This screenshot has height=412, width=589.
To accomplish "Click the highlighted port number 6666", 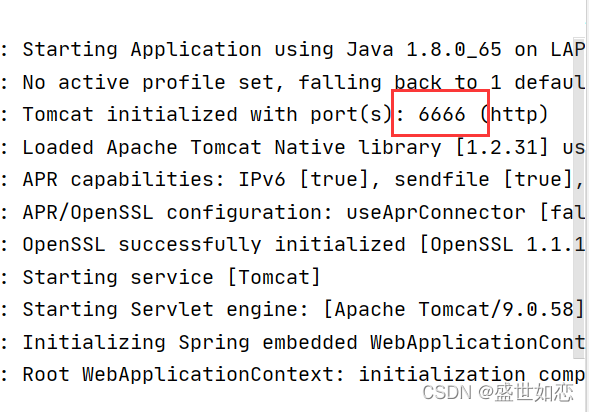I will click(442, 114).
